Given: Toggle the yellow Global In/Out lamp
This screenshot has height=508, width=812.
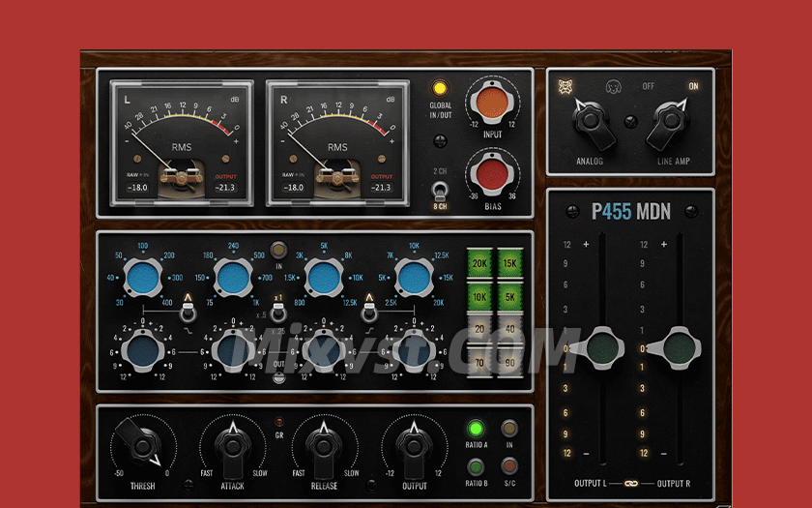Looking at the screenshot, I should click(440, 89).
